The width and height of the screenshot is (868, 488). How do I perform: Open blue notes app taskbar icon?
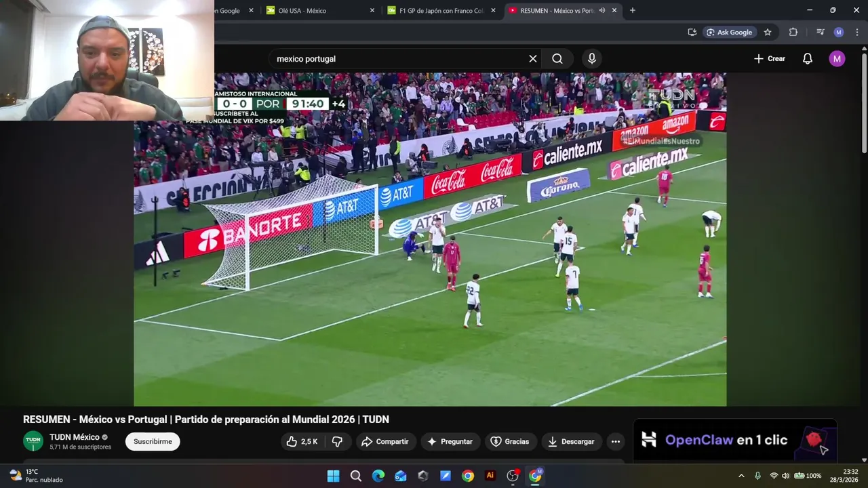[446, 476]
